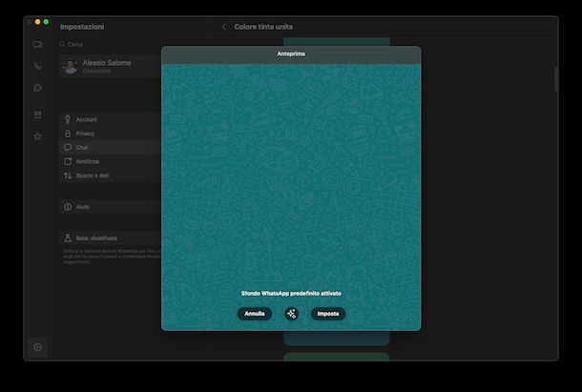582x392 pixels.
Task: Click the Annulla button in preview
Action: [x=254, y=314]
